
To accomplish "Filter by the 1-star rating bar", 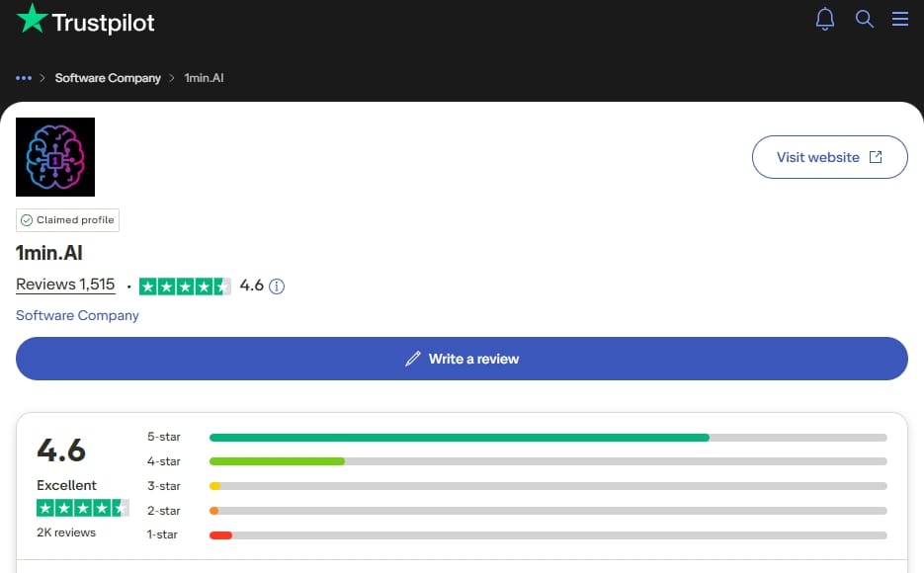I will 548,535.
